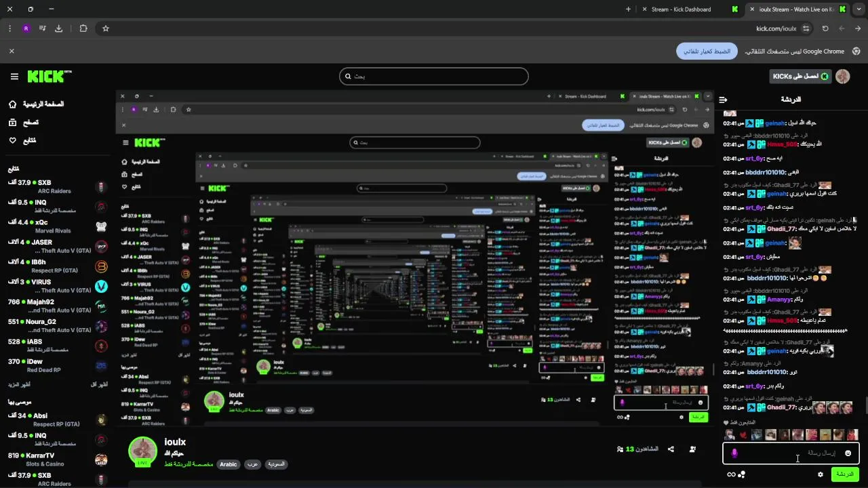Open the emoji picker smiley in main chat input
The width and height of the screenshot is (868, 488).
[848, 453]
